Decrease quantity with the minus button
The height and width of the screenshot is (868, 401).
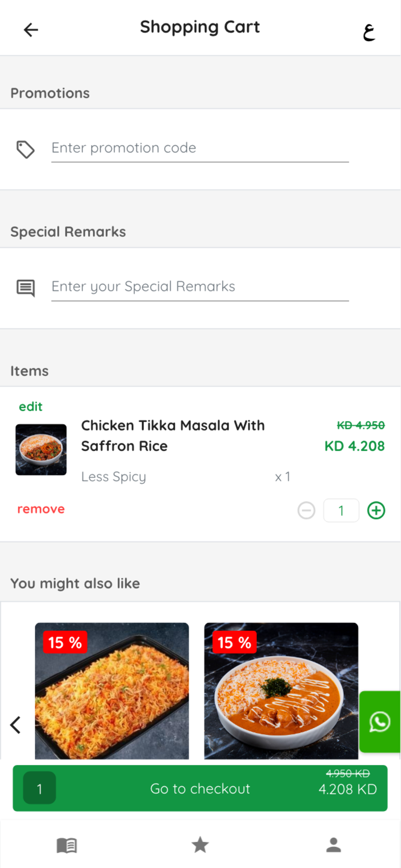point(306,510)
